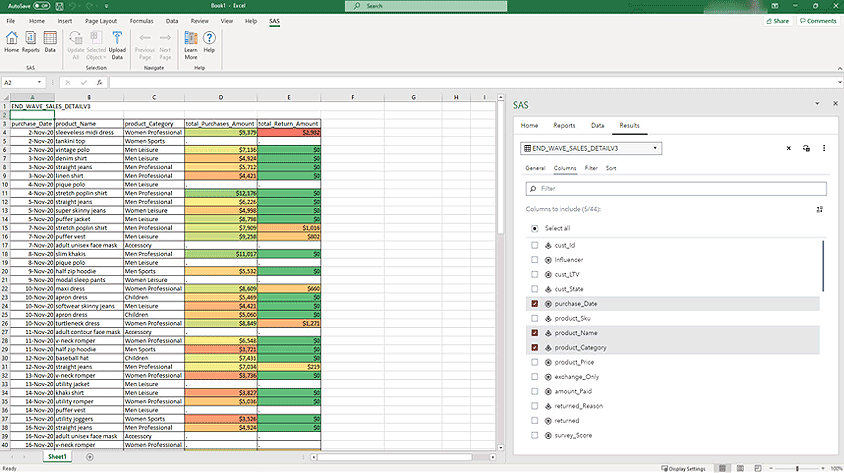
Task: Go to Next Page in ribbon
Action: tap(165, 45)
